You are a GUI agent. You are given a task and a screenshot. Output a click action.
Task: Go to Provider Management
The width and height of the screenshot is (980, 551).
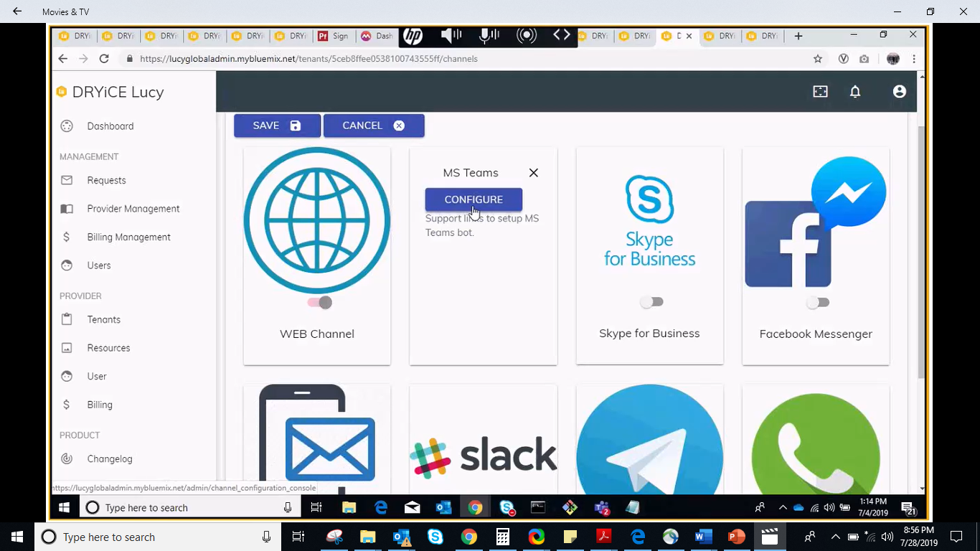tap(133, 209)
